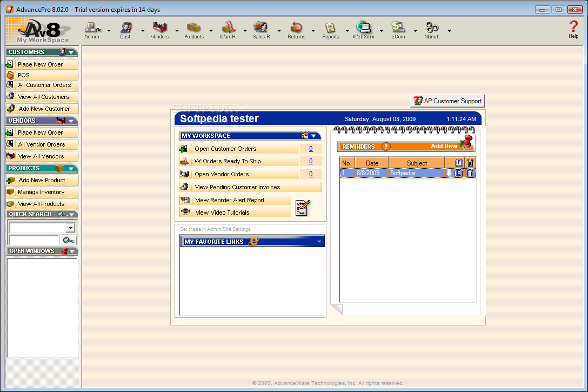Screen dimensions: 588x392
Task: Open the WebServ. toolbar icon
Action: click(364, 30)
